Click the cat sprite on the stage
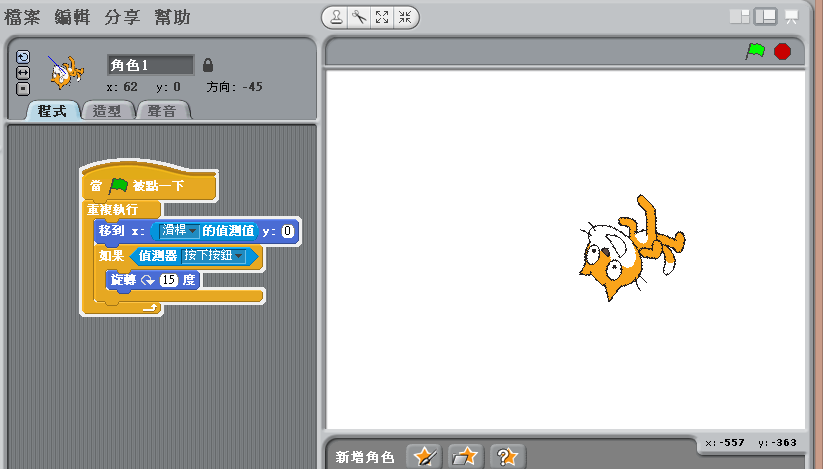Viewport: 823px width, 469px height. tap(631, 248)
